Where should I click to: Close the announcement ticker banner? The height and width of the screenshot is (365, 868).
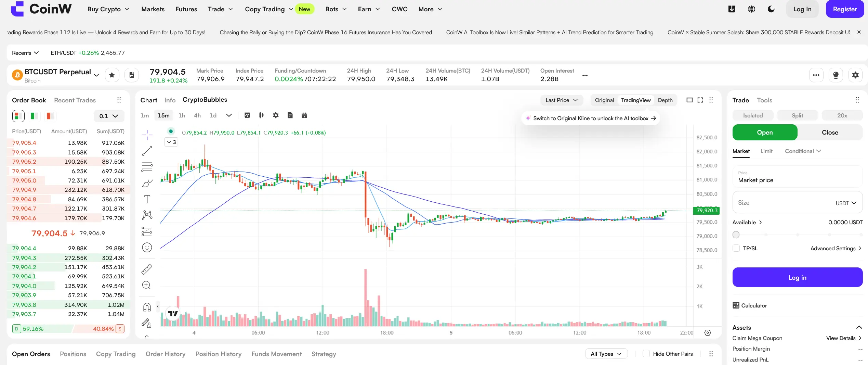point(859,32)
